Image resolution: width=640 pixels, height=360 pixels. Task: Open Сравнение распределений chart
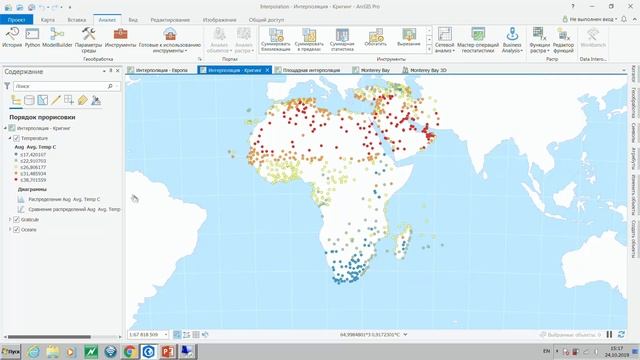pos(74,209)
